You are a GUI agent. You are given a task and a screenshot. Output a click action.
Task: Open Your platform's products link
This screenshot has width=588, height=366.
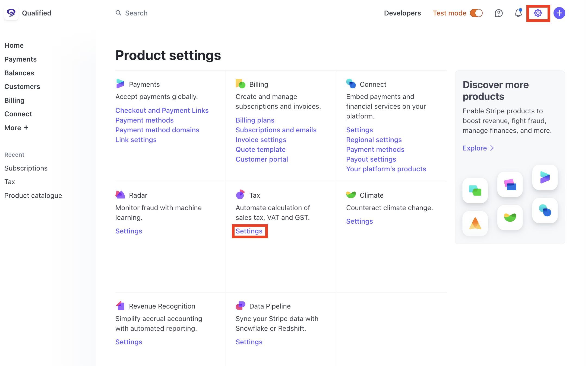[x=386, y=169]
